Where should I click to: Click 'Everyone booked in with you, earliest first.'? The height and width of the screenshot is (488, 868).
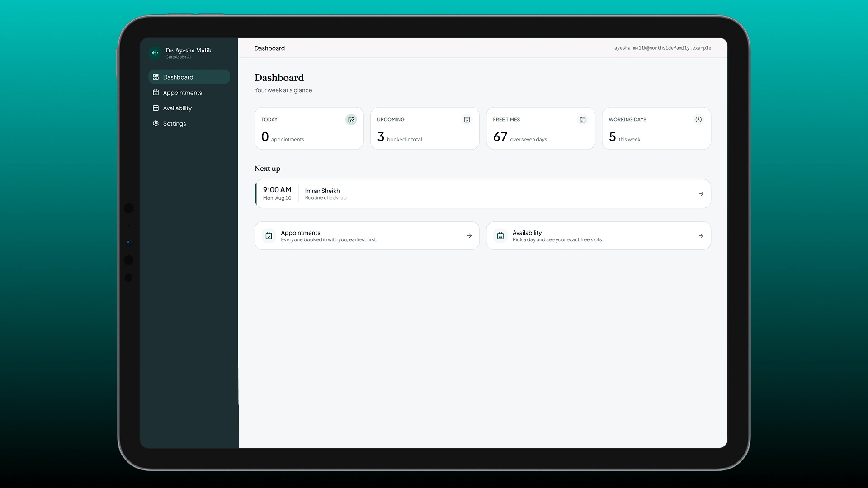[329, 240]
